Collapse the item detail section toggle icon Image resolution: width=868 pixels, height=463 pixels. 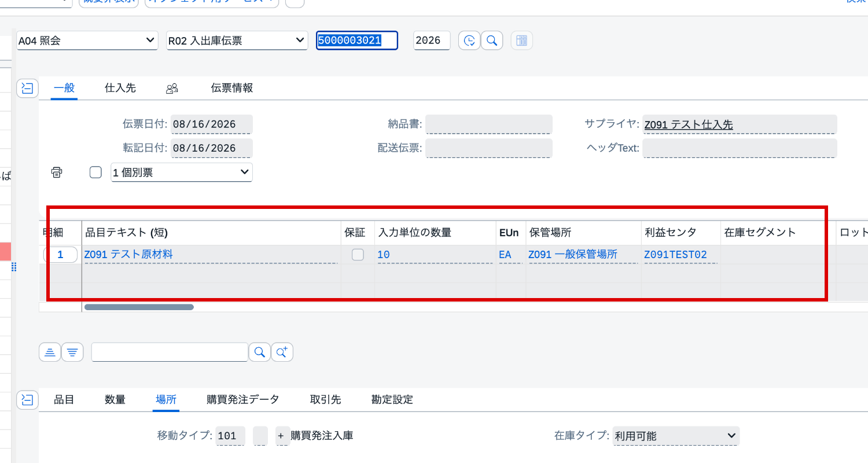27,399
